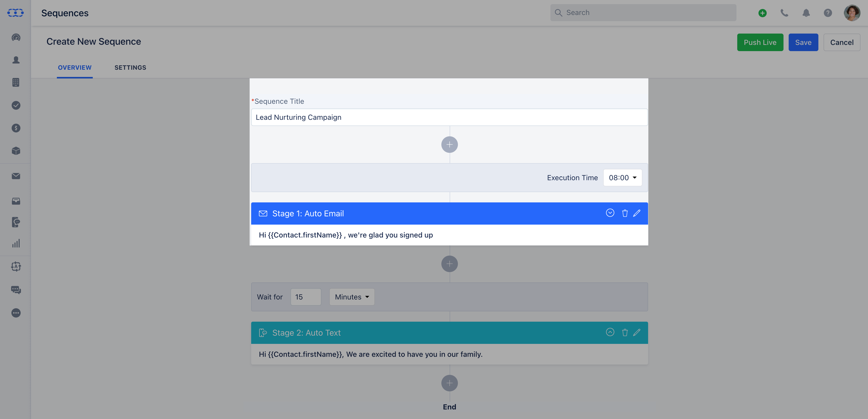The width and height of the screenshot is (868, 419).
Task: Click the Sequence Title input field
Action: [449, 117]
